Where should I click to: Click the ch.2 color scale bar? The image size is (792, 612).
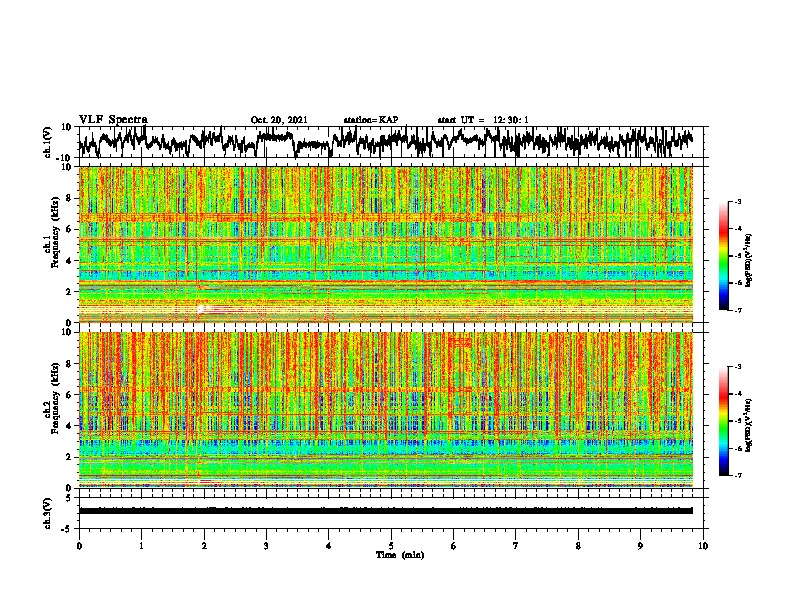(x=723, y=421)
